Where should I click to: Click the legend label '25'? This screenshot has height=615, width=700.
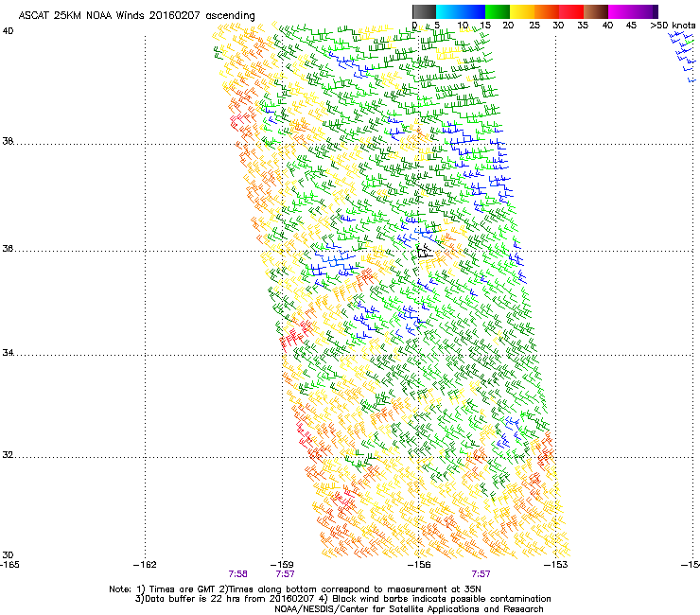(534, 26)
